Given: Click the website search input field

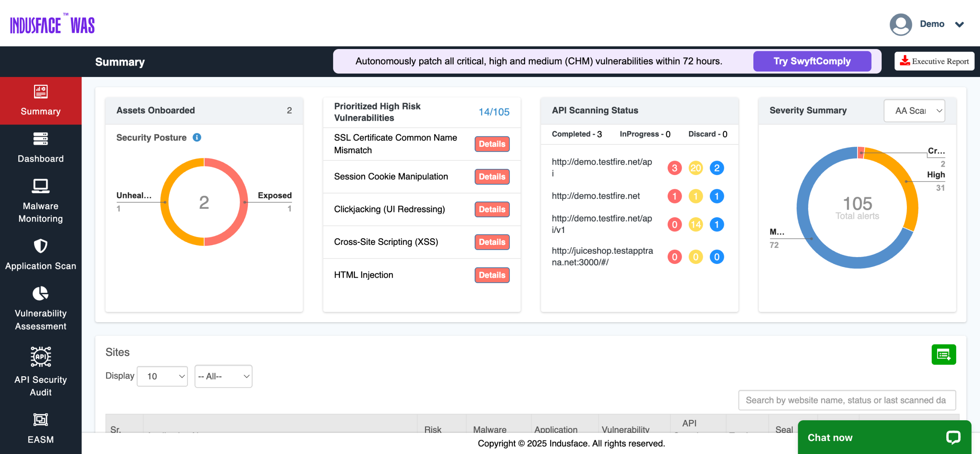Looking at the screenshot, I should (847, 400).
